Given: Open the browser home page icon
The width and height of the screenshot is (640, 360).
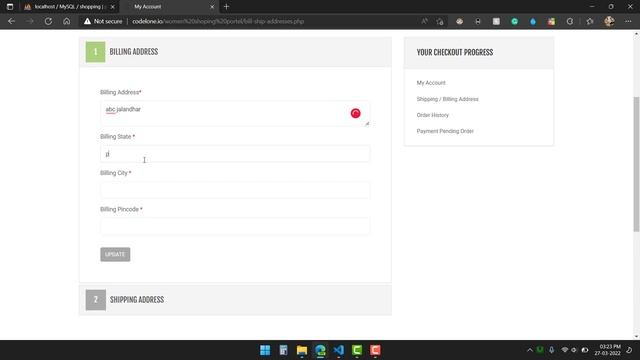Looking at the screenshot, I should 67,21.
